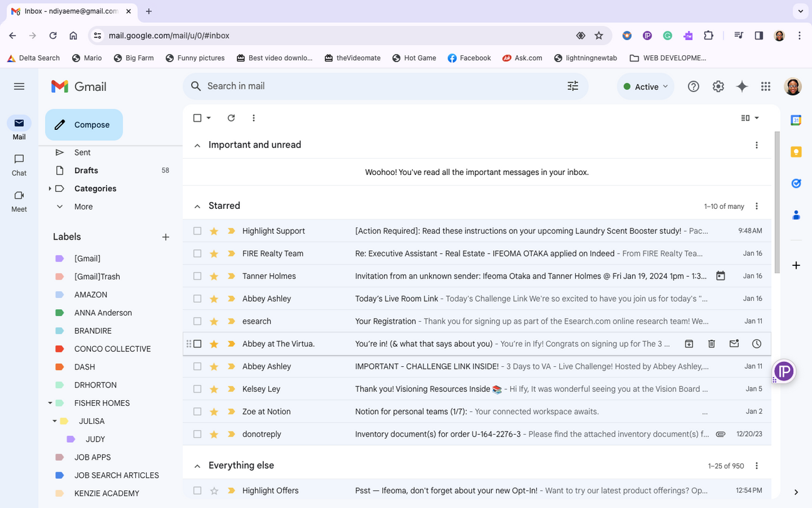
Task: Open Facebook bookmark in bookmarks bar
Action: (x=469, y=58)
